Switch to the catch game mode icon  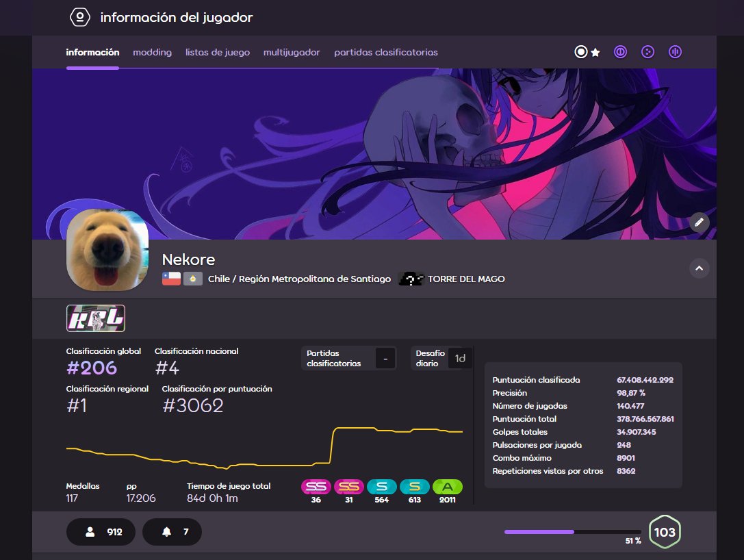(x=647, y=52)
